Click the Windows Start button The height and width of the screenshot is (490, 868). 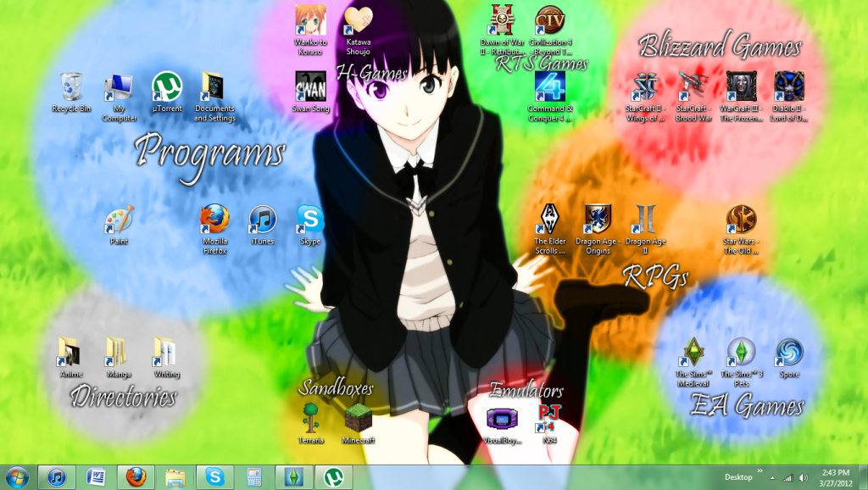coord(17,477)
